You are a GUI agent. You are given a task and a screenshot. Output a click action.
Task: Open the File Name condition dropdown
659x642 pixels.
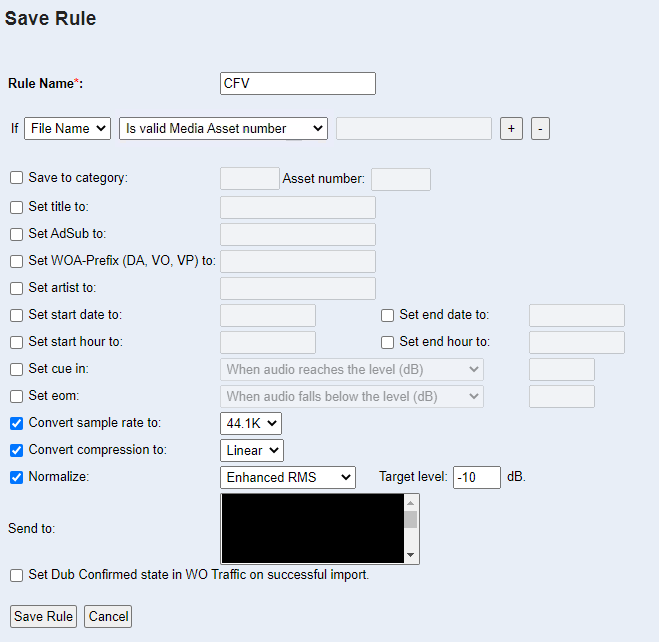tap(67, 128)
